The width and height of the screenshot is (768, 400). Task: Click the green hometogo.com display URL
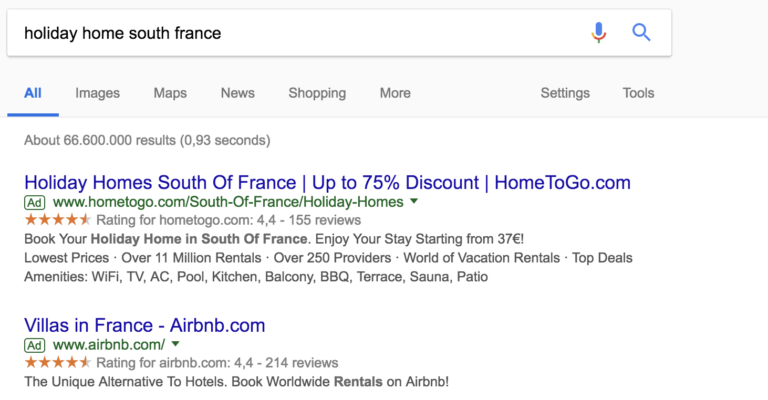[x=224, y=202]
